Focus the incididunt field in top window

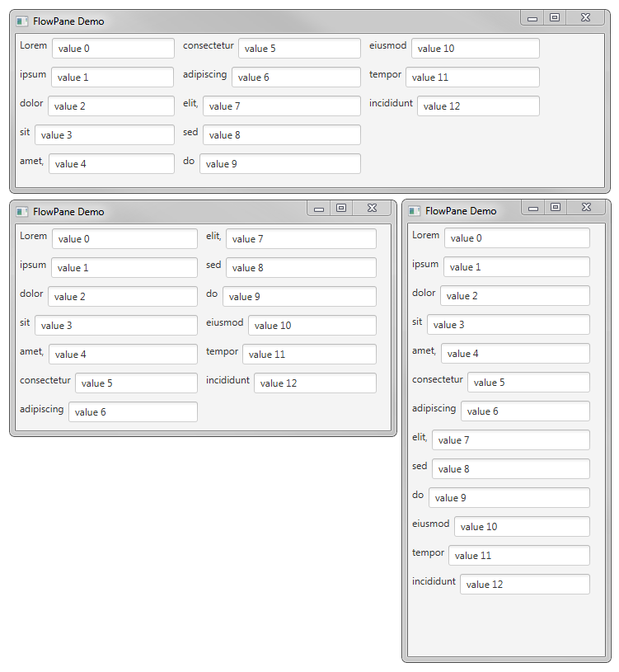click(479, 106)
